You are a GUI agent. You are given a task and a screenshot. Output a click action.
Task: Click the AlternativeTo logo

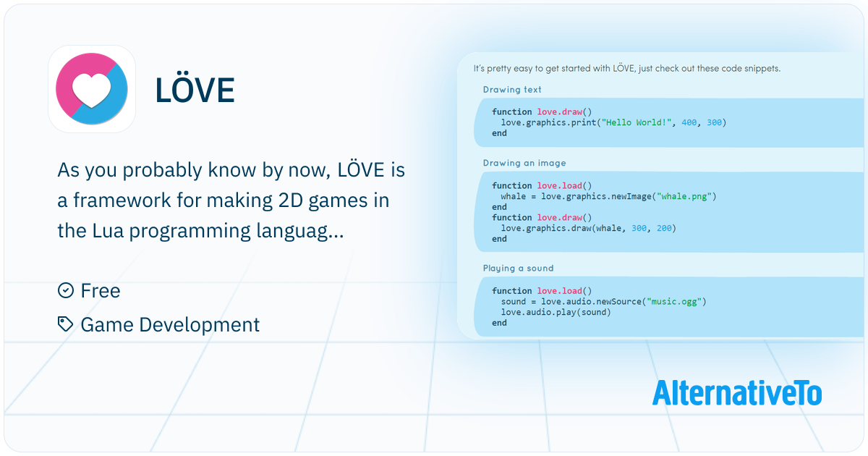tap(737, 392)
